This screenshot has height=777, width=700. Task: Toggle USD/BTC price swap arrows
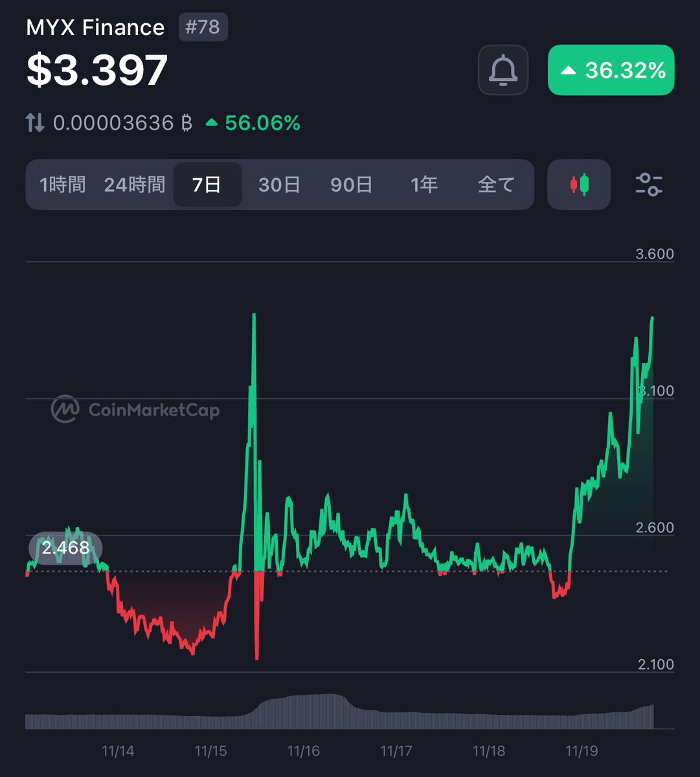coord(35,123)
